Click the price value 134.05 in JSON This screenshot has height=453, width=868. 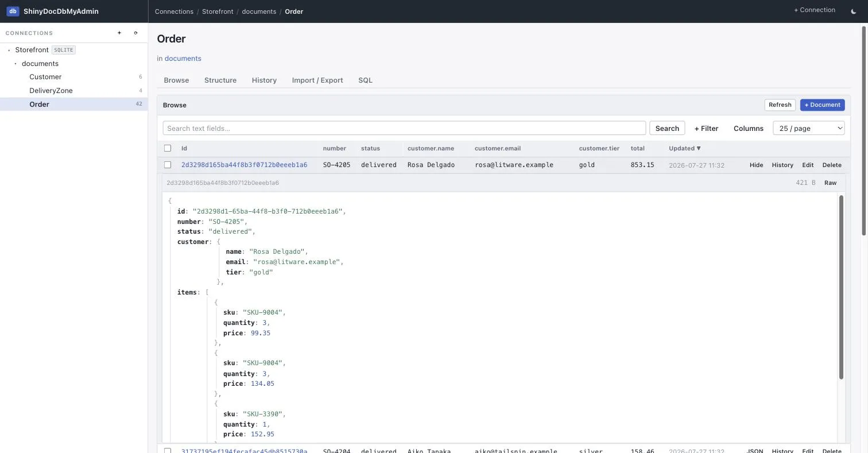coord(262,384)
